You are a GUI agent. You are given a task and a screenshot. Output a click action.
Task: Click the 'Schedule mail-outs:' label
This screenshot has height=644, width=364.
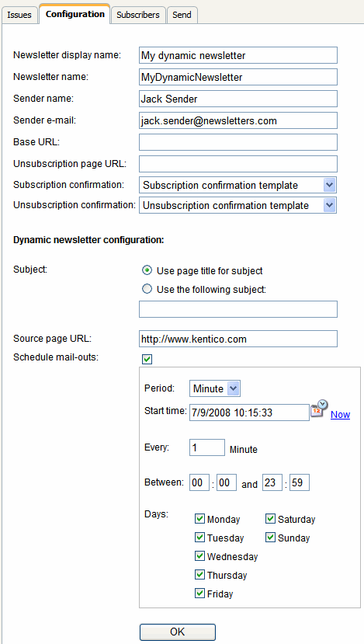(x=56, y=357)
